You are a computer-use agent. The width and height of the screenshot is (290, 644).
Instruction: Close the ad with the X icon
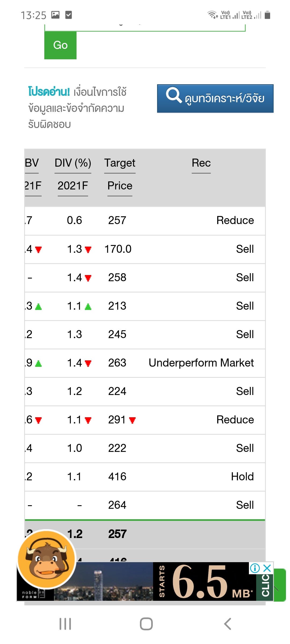[x=267, y=568]
